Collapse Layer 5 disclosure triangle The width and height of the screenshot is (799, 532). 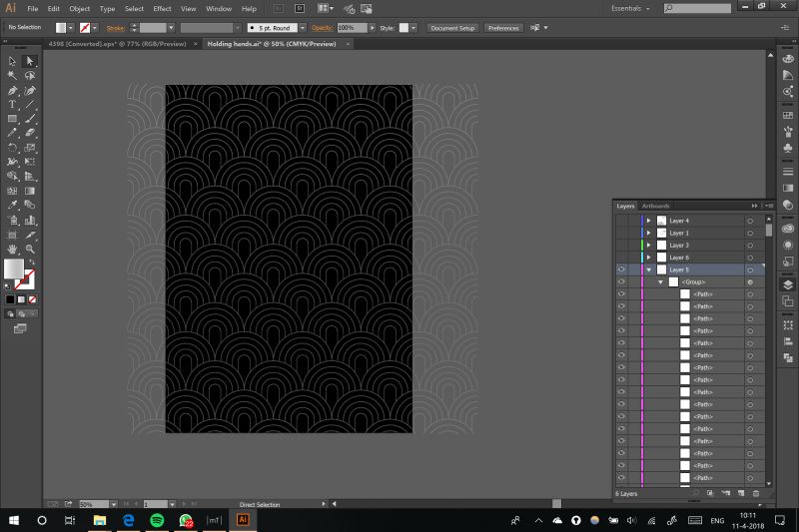[x=648, y=269]
